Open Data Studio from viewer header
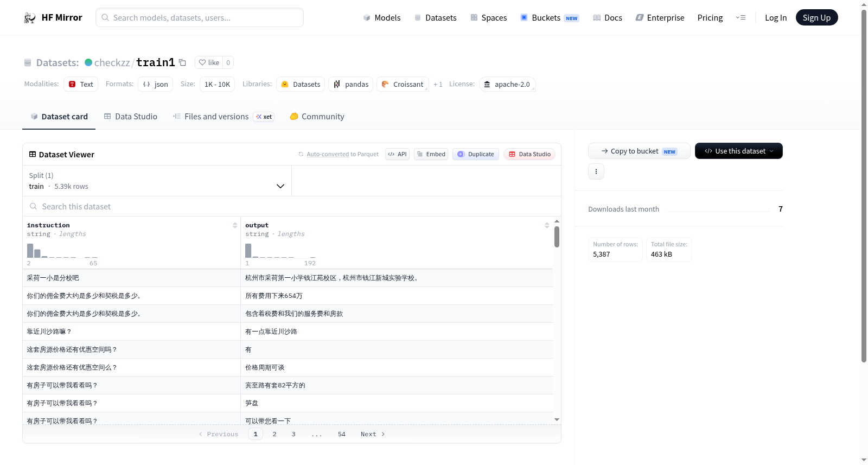Screen dimensions: 868x465 click(x=529, y=154)
